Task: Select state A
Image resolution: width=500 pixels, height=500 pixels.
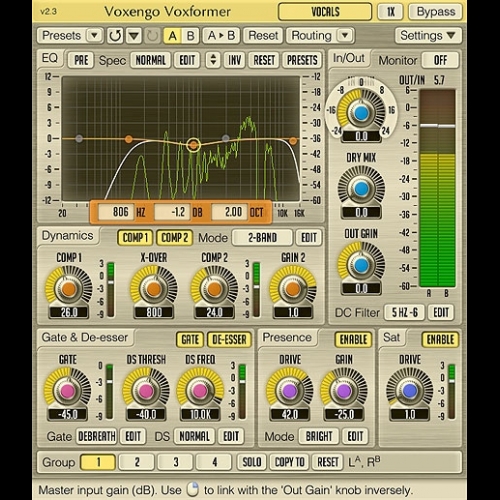Action: point(172,36)
